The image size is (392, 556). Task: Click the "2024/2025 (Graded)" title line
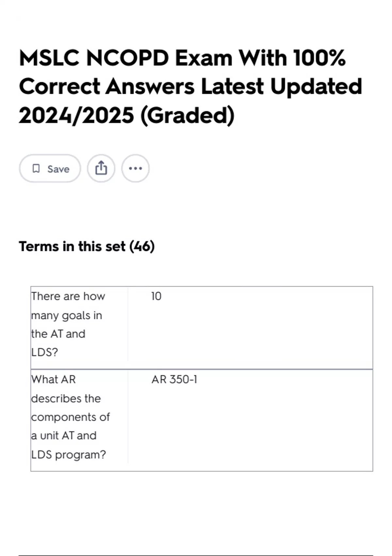coord(126,115)
